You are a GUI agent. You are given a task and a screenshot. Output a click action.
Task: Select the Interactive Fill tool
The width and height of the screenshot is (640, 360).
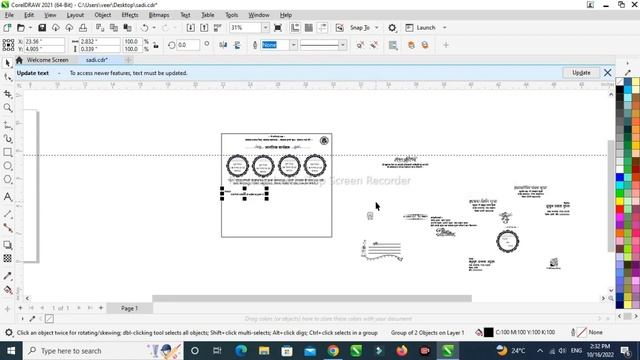(x=8, y=290)
